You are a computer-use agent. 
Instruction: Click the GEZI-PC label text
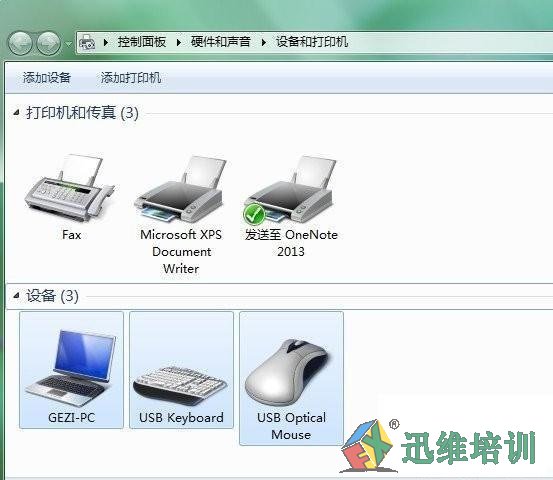[72, 418]
